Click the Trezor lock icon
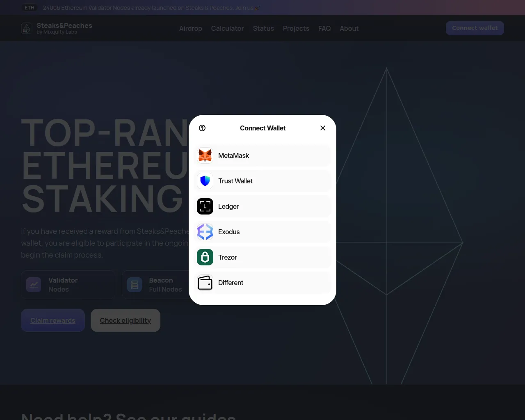The width and height of the screenshot is (525, 420). point(205,258)
